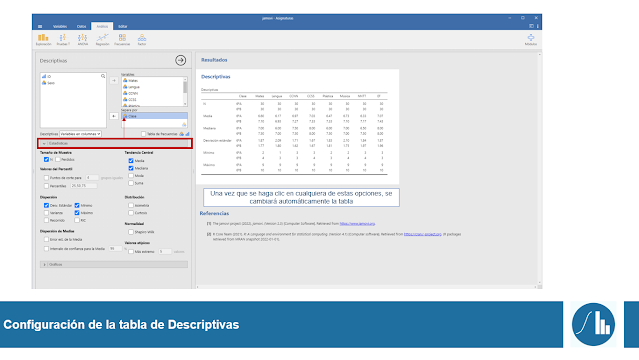Click the variable search magnifier icon
The height and width of the screenshot is (360, 639).
[x=103, y=76]
